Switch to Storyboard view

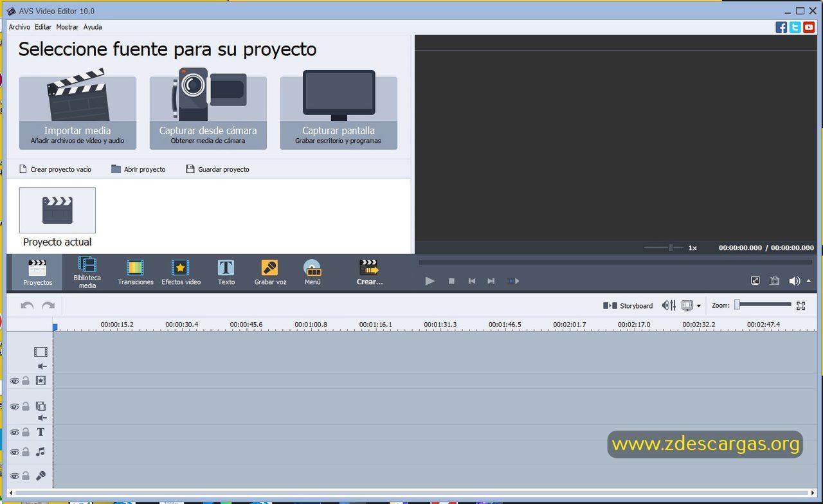point(628,305)
